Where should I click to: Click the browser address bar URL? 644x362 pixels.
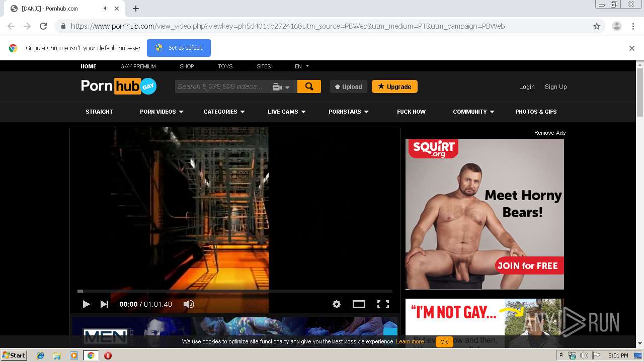(x=288, y=26)
